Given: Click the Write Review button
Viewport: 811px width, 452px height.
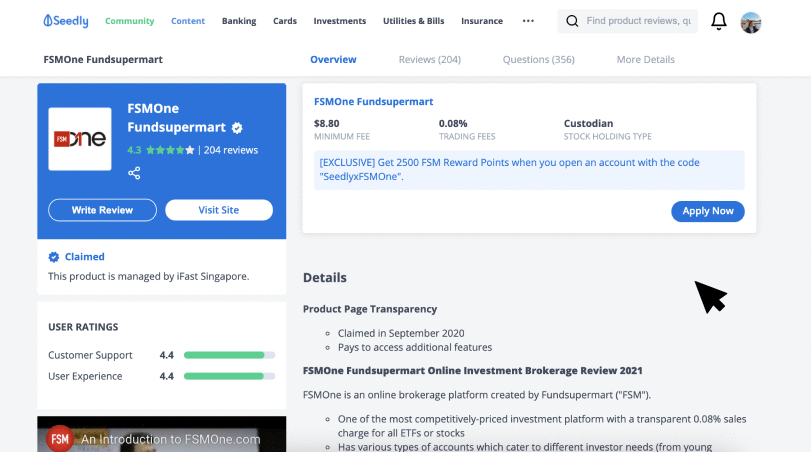Looking at the screenshot, I should 102,210.
